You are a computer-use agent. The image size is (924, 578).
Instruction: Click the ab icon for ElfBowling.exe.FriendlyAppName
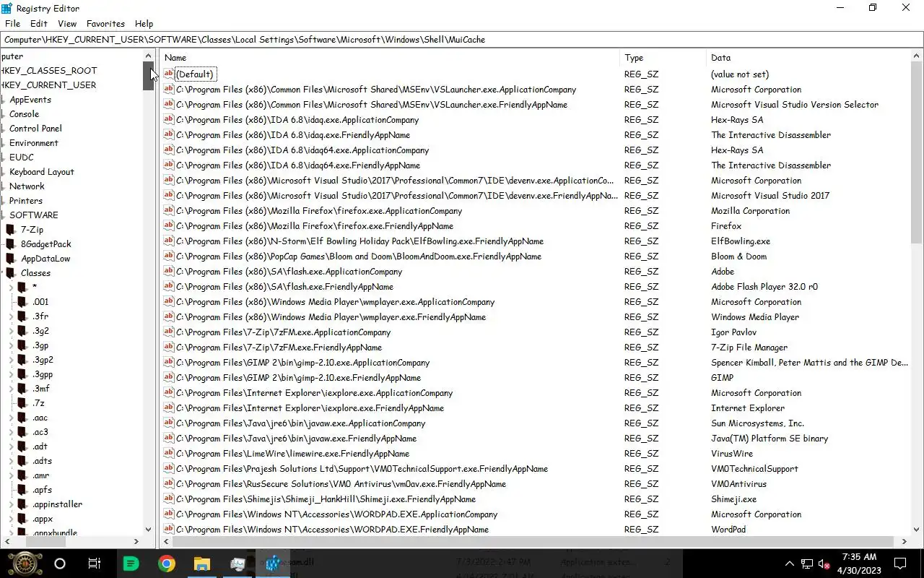coord(168,241)
